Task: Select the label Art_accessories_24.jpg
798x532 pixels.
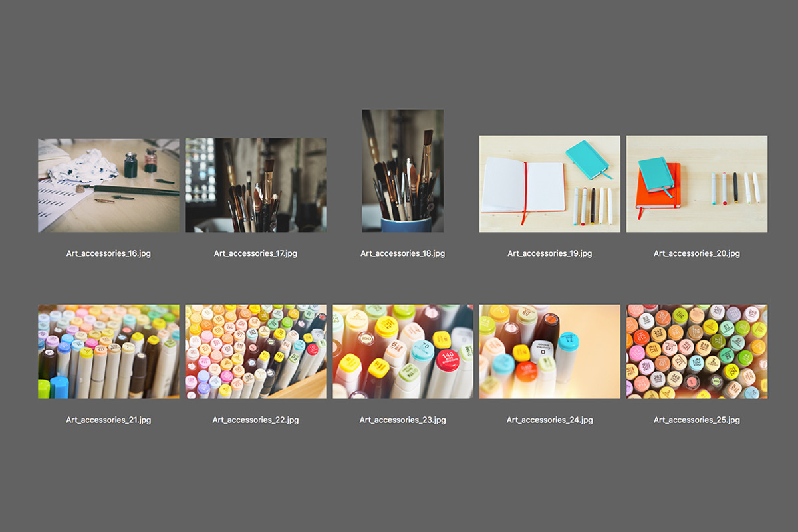Action: tap(550, 420)
